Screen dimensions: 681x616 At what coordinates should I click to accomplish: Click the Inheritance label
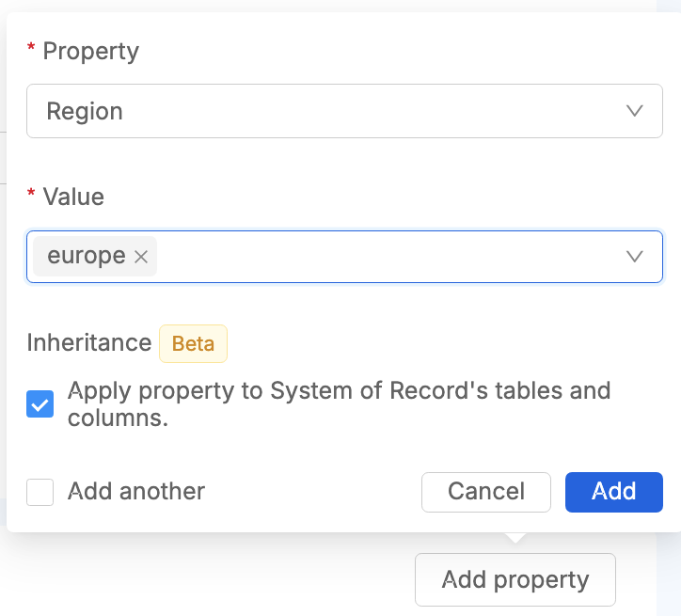(x=89, y=342)
